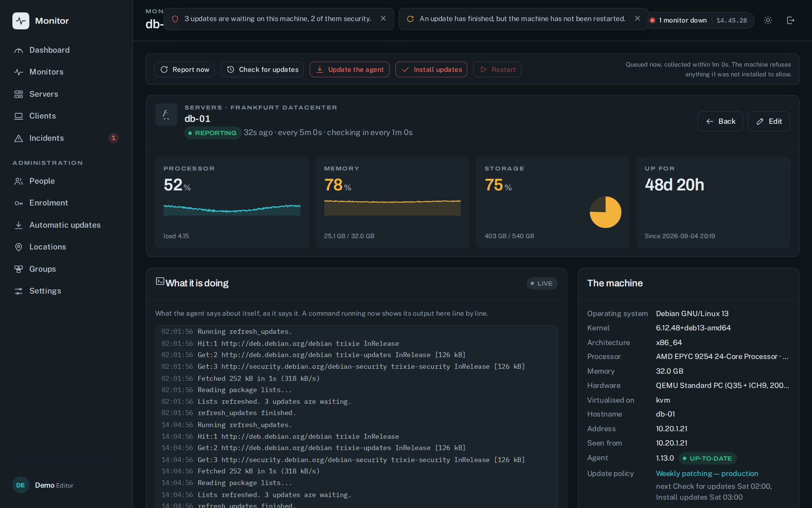Click Update the agent button
The width and height of the screenshot is (812, 508).
(x=350, y=70)
